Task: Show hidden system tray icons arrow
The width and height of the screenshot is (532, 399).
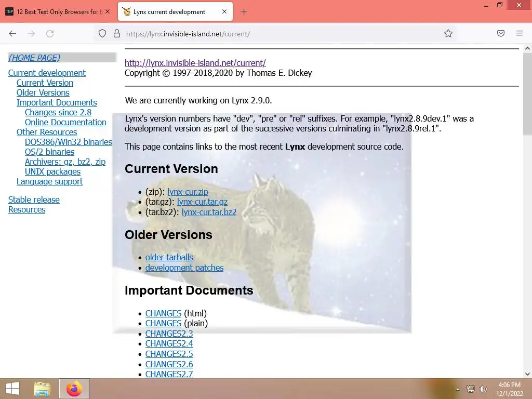Action: coord(458,389)
